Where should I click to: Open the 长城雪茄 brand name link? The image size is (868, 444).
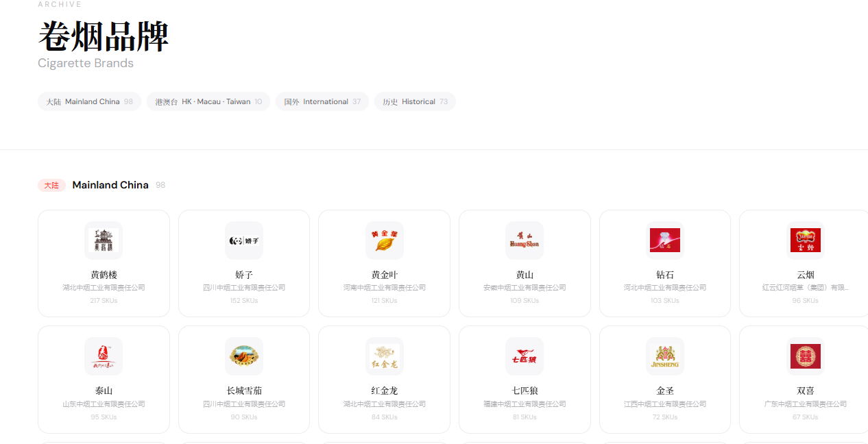244,391
